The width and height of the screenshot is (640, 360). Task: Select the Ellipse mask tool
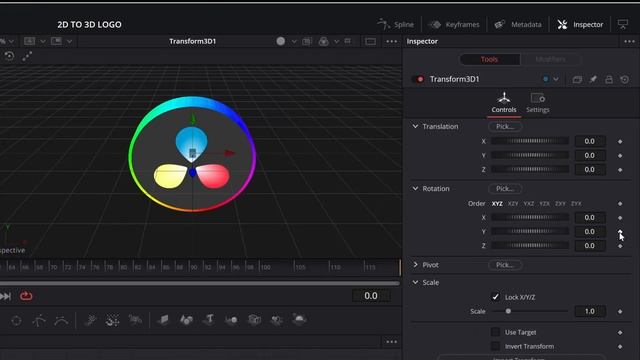tap(16, 321)
